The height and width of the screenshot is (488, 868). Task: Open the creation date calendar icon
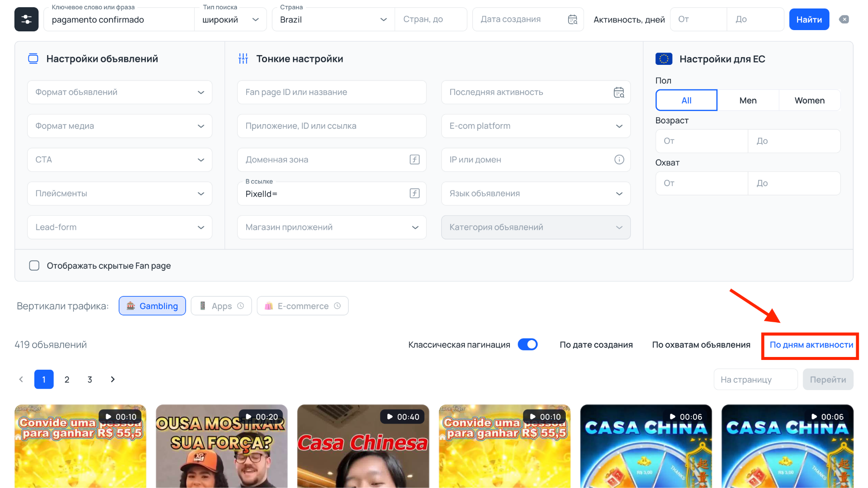[x=573, y=20]
